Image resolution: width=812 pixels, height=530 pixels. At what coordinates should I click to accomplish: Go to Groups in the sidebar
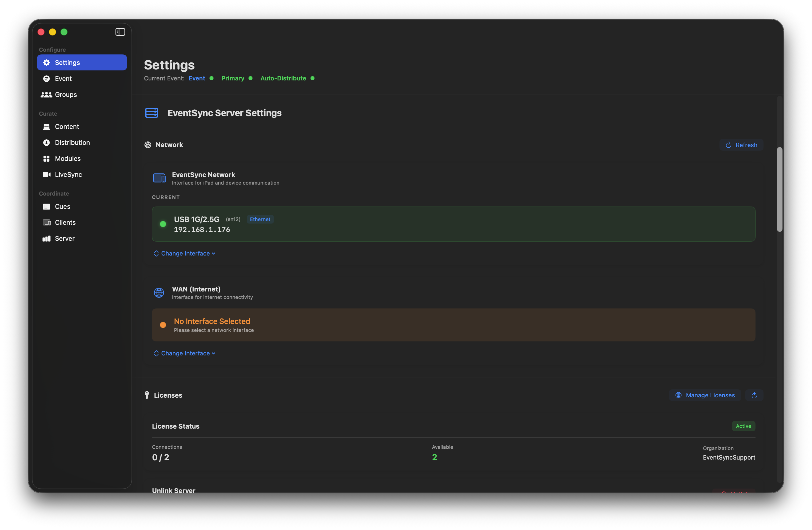pos(82,94)
